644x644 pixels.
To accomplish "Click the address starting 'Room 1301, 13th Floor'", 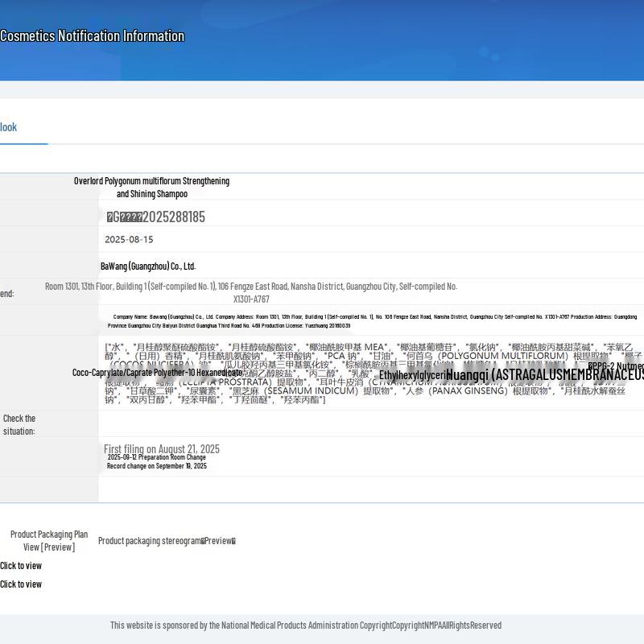I will (251, 292).
